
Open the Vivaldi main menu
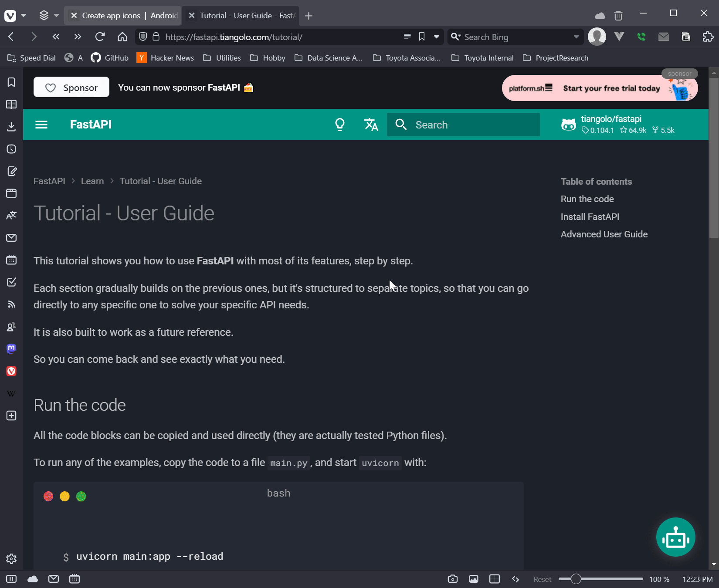10,16
